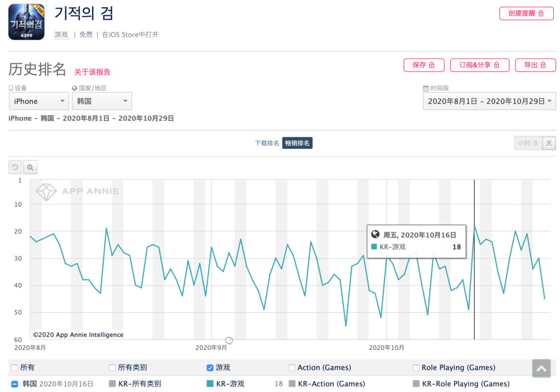
Task: Click the 免费 price label
Action: coord(86,34)
